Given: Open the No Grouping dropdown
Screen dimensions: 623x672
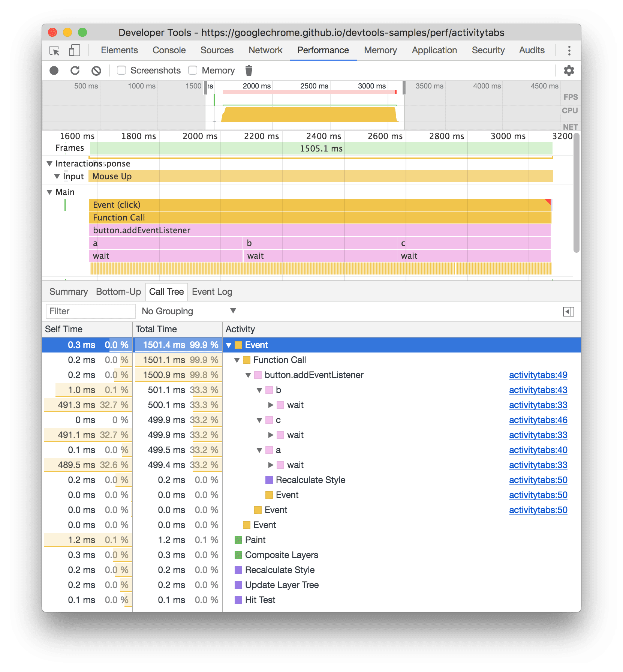Looking at the screenshot, I should click(187, 311).
